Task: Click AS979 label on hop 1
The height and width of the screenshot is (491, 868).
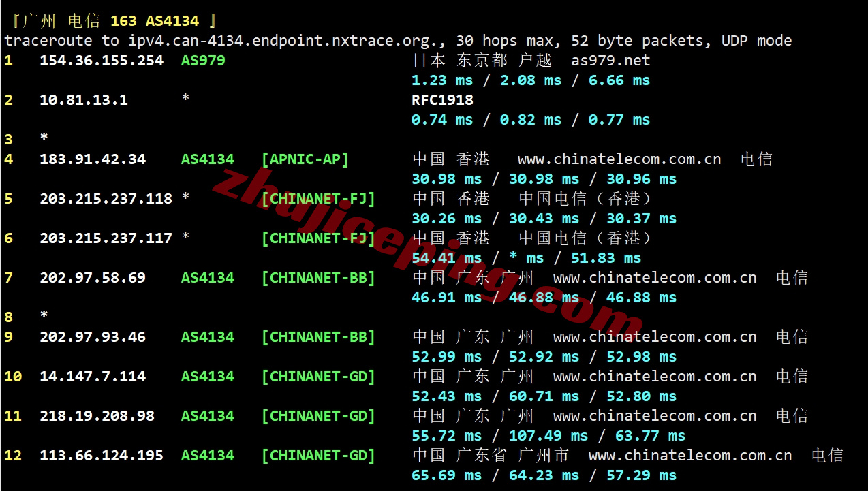Action: pyautogui.click(x=203, y=61)
